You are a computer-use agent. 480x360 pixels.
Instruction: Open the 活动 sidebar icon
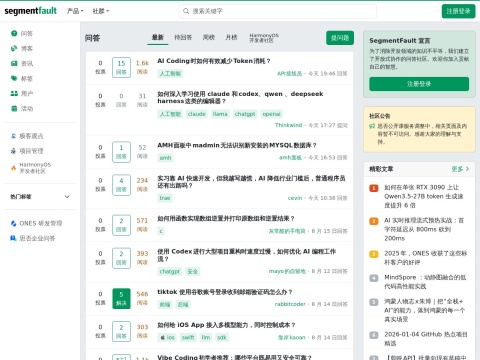pos(14,108)
